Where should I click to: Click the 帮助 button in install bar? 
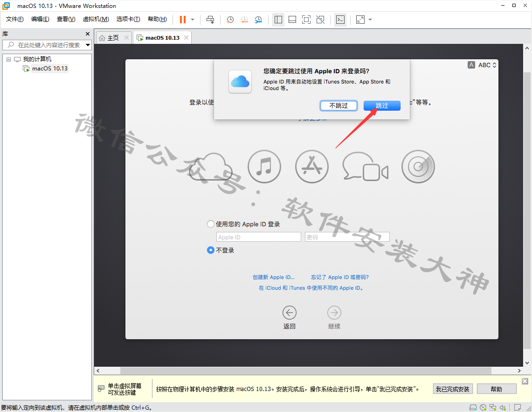tap(497, 389)
